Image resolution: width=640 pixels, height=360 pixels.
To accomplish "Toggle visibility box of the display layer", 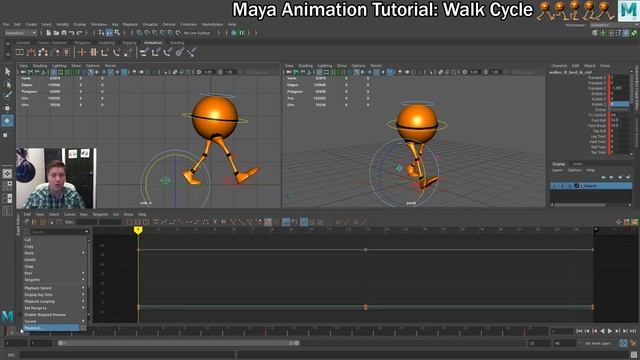I will (554, 186).
